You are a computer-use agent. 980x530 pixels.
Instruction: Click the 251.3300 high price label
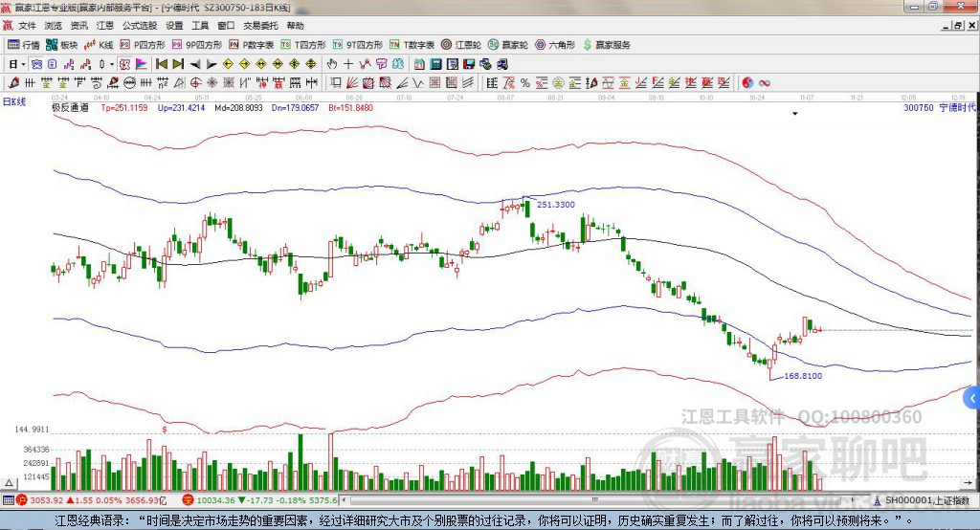(556, 205)
